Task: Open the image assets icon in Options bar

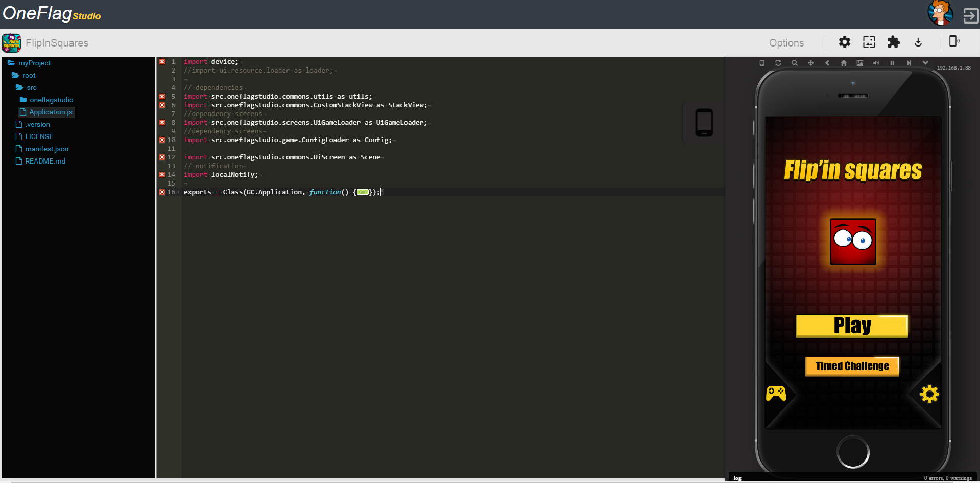Action: [x=869, y=42]
